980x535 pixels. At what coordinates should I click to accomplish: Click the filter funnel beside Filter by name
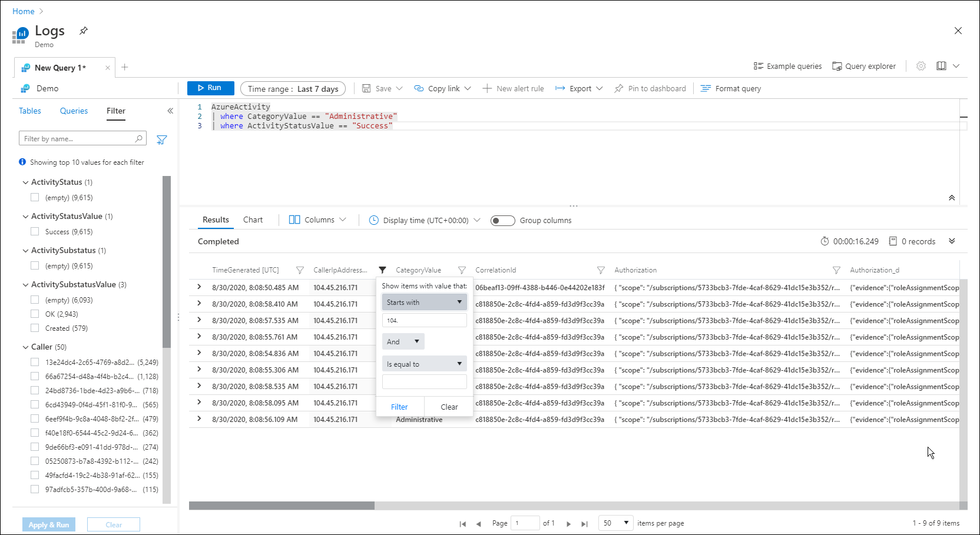[x=162, y=139]
